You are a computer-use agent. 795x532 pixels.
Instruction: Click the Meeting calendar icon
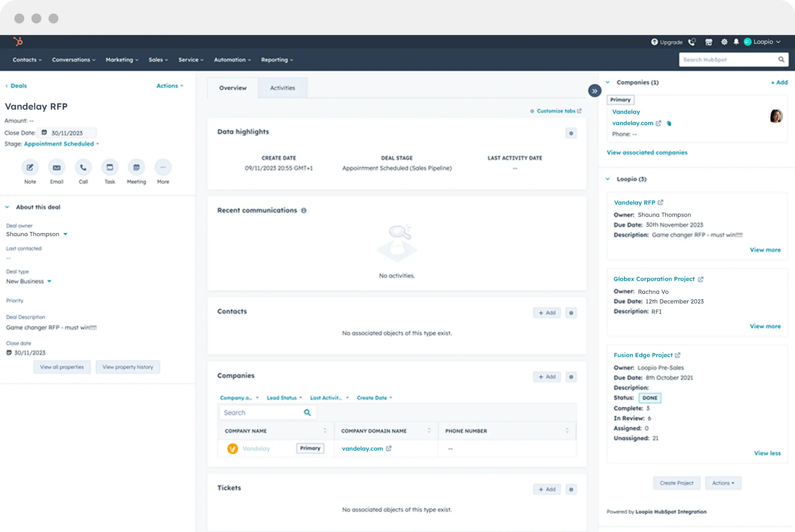(136, 167)
